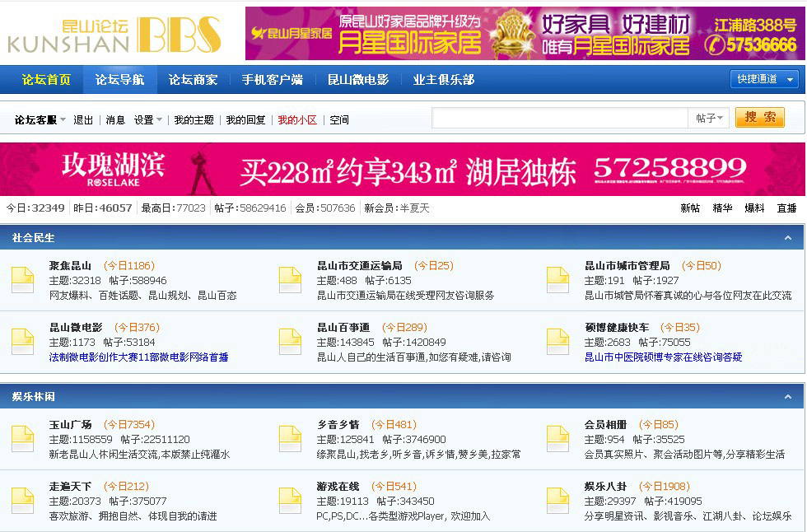The image size is (807, 532).
Task: Open 业主俱乐部 navigation item
Action: pos(444,80)
